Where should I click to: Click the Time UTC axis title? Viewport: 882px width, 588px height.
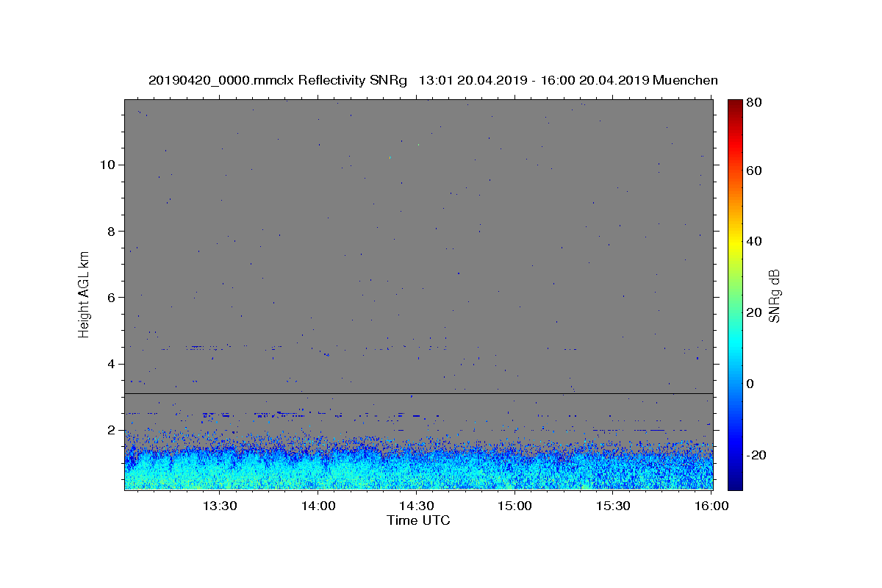coord(418,520)
